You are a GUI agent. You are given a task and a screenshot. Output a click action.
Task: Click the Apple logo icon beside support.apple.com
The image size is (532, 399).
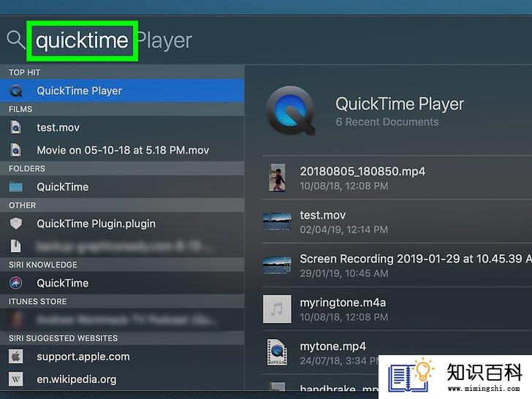point(15,357)
